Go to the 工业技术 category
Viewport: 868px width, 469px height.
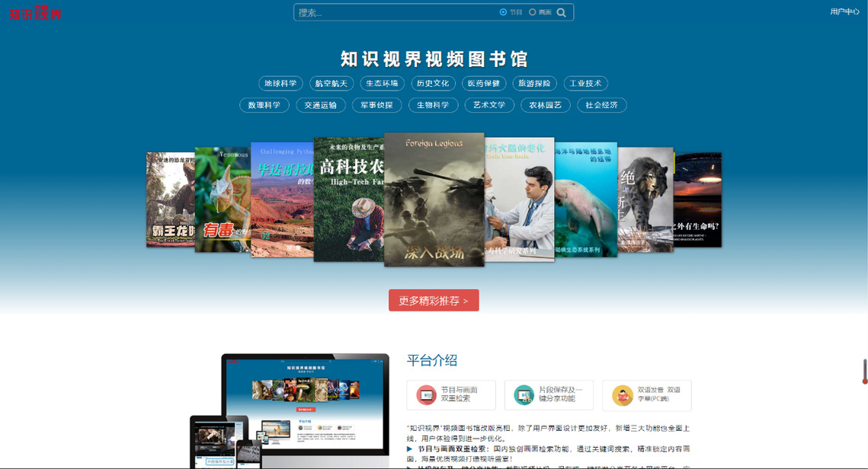(x=586, y=84)
